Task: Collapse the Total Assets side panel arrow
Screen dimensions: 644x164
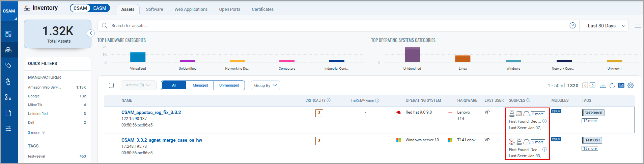Action: [91, 33]
